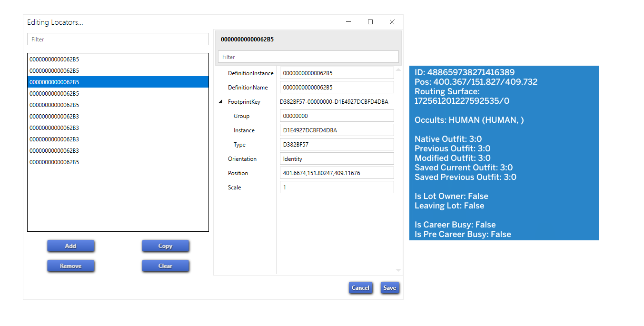Click the Copy locator button
This screenshot has width=644, height=326.
165,246
